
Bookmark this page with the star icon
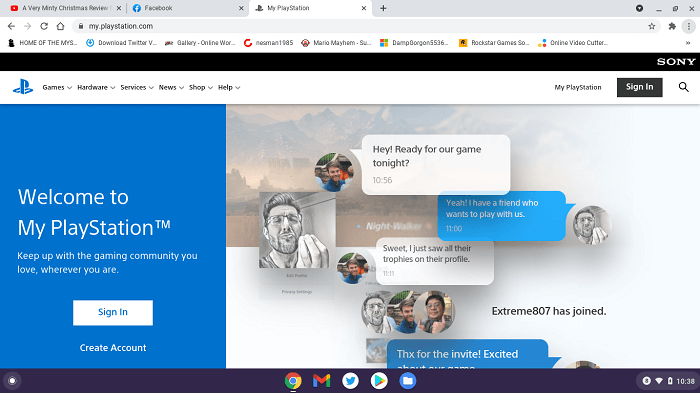coord(652,26)
